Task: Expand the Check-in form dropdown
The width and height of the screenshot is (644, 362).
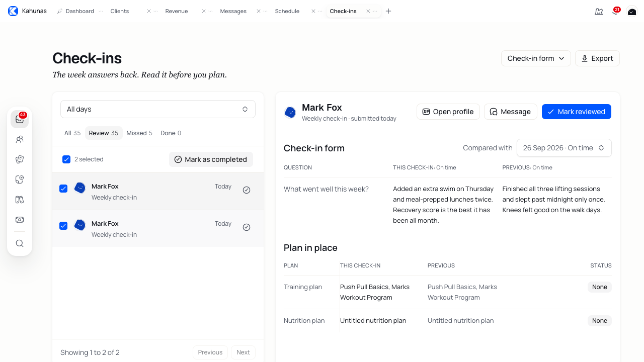Action: (x=536, y=58)
